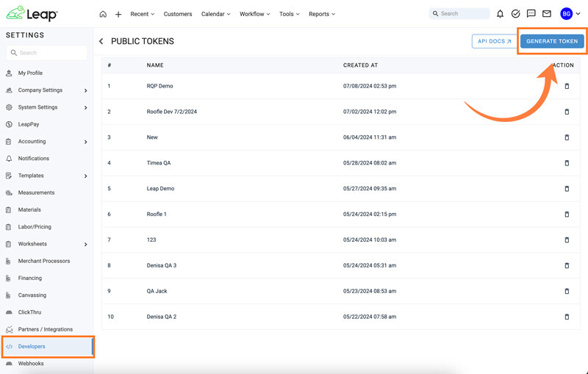Screen dimensions: 588x374
Task: Click the home icon in top bar
Action: [x=103, y=14]
